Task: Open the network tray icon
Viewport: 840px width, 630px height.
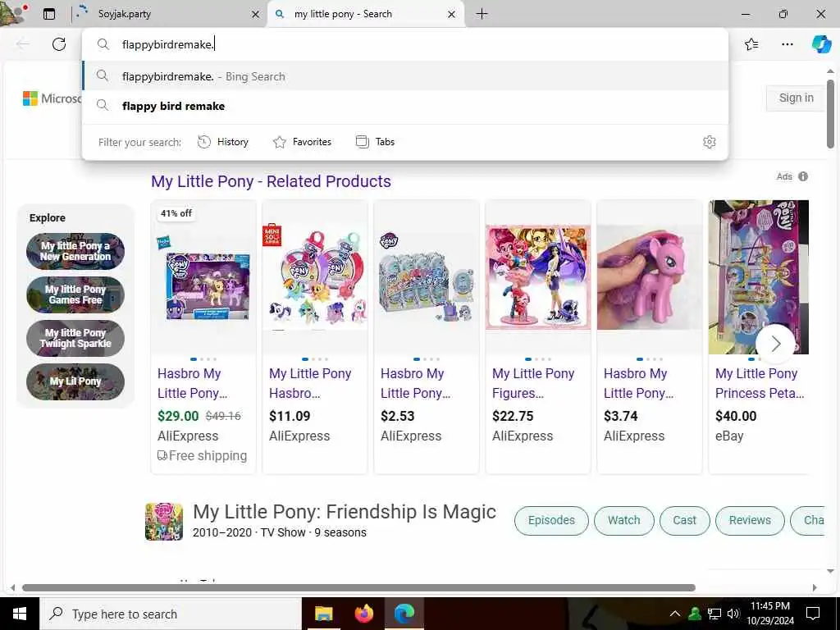Action: click(x=714, y=614)
